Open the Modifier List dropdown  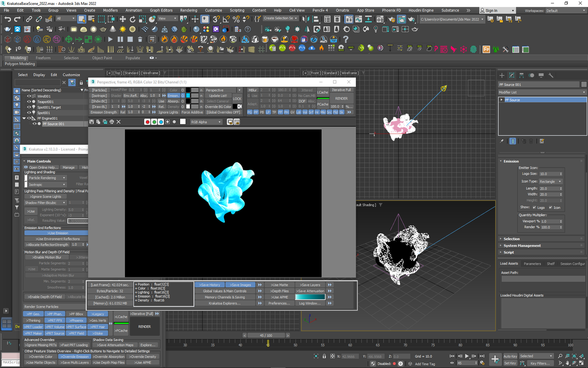(542, 92)
